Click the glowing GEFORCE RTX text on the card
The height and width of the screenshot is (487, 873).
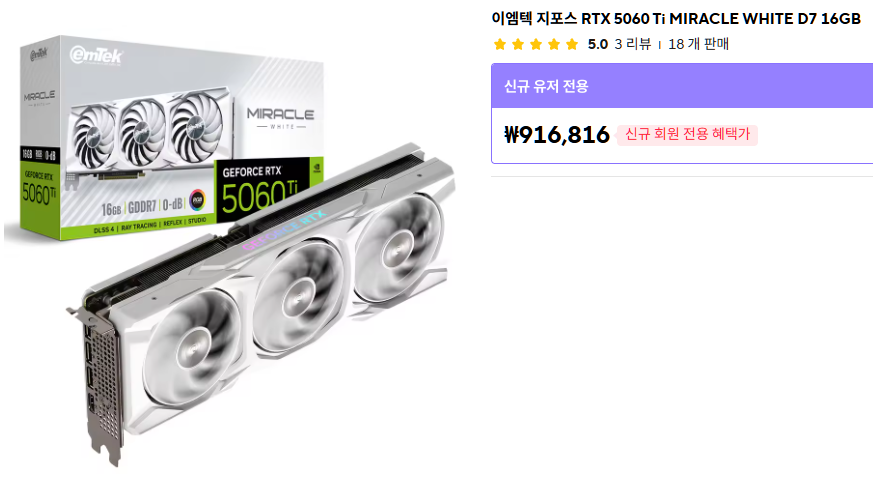click(284, 229)
